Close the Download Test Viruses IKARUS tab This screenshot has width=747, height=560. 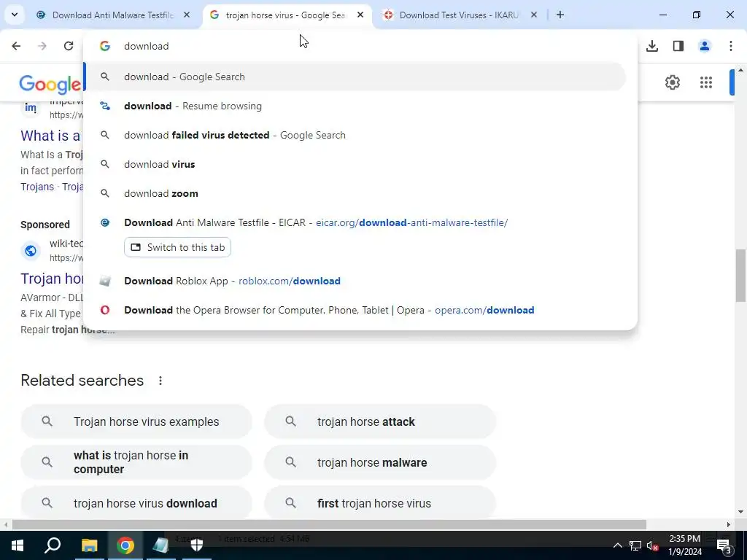point(534,15)
